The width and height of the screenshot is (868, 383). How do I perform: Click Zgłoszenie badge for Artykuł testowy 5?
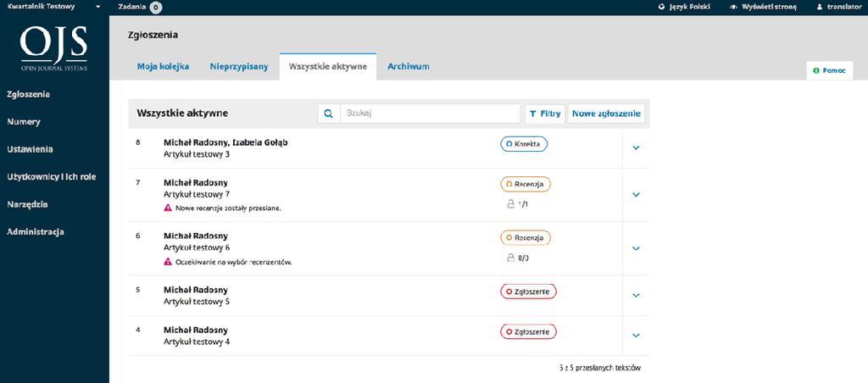pyautogui.click(x=528, y=291)
